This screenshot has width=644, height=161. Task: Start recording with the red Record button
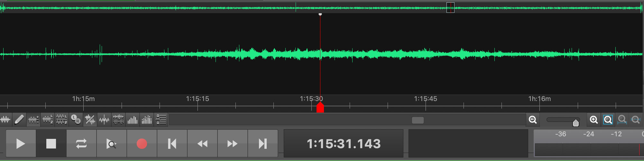tap(142, 144)
